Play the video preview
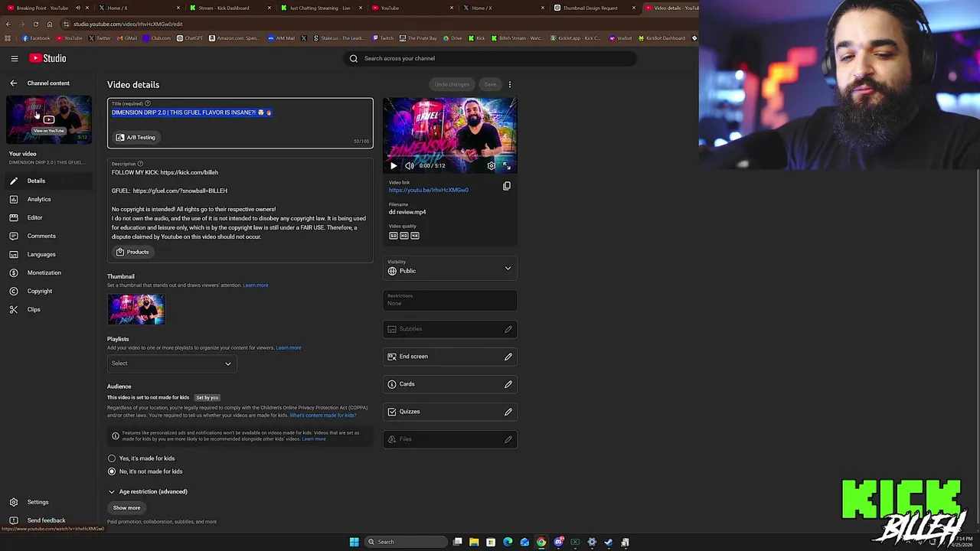The image size is (980, 551). (394, 165)
